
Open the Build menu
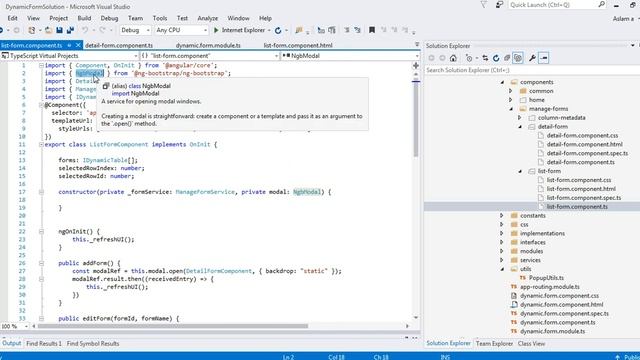pos(84,18)
